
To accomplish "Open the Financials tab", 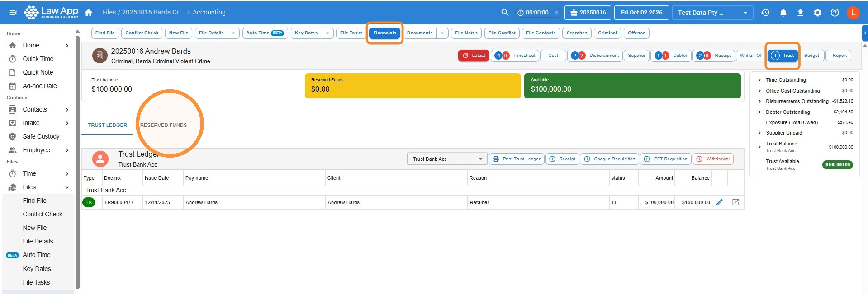I will [384, 33].
